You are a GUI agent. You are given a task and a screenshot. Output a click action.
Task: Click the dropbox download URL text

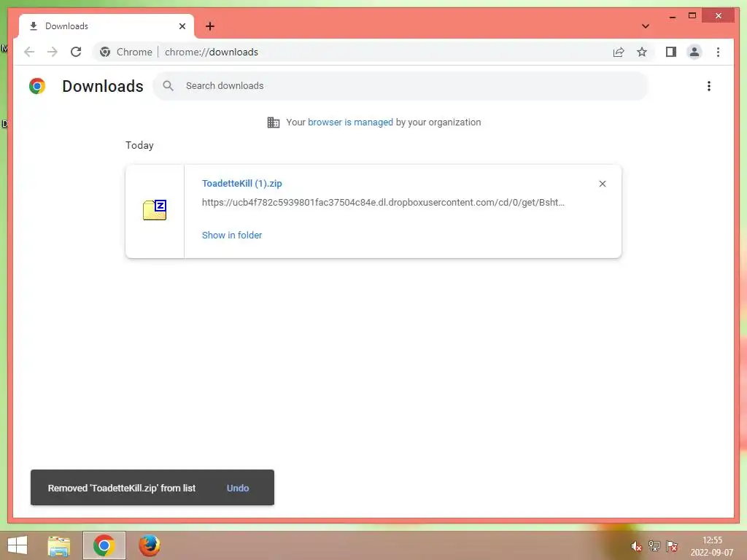383,203
